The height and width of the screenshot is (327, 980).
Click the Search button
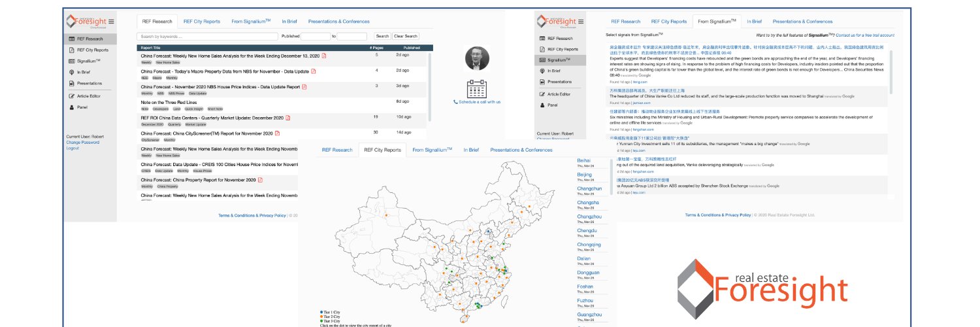[382, 37]
